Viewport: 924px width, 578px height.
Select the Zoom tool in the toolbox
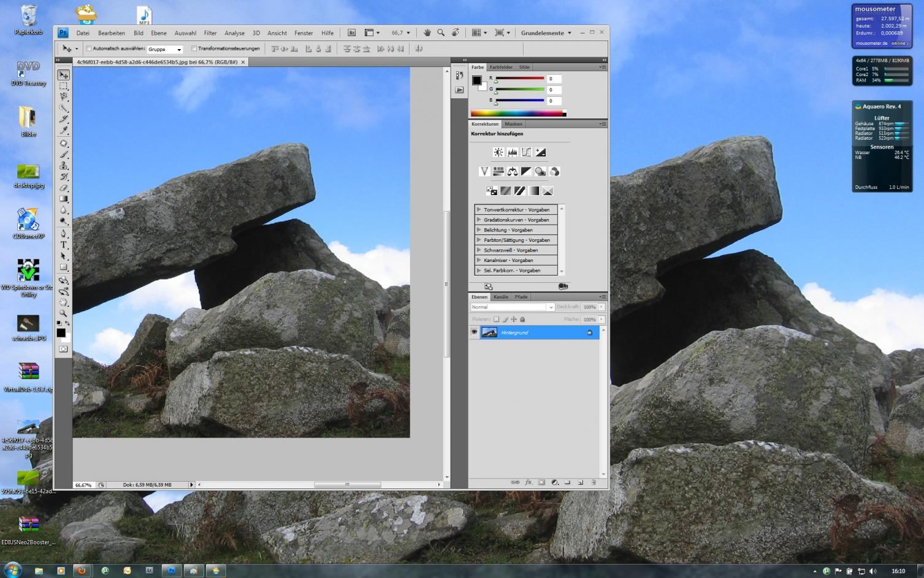click(64, 313)
